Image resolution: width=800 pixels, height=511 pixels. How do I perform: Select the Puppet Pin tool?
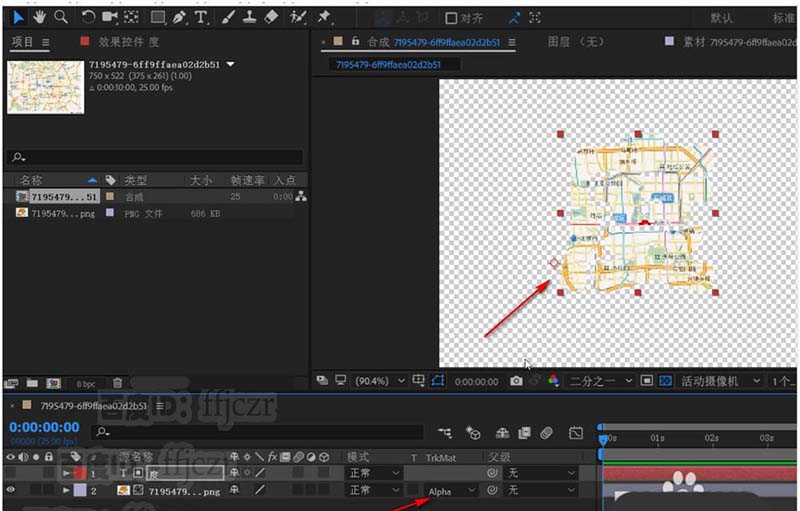click(324, 17)
